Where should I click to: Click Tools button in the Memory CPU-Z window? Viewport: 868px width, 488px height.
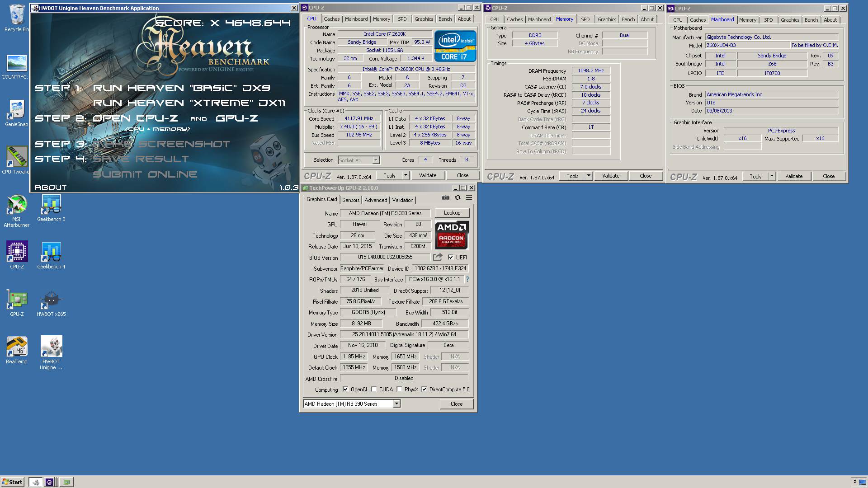point(572,176)
